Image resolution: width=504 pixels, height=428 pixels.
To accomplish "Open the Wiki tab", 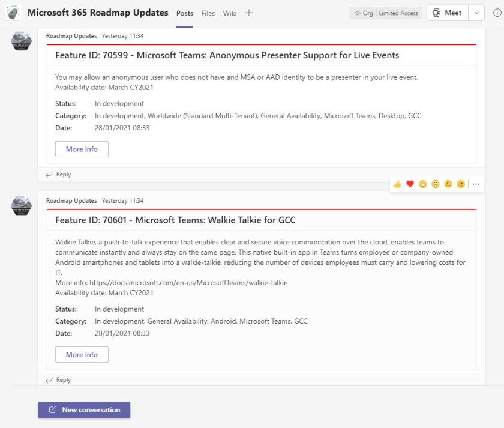I will coord(230,13).
